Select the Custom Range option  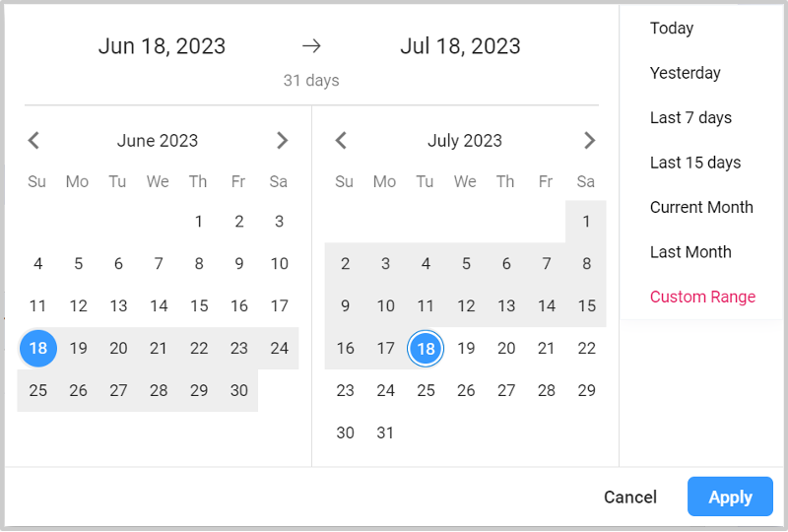coord(702,298)
